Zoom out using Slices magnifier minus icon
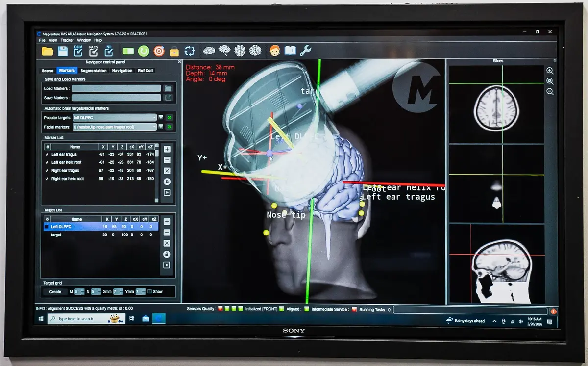Screen dimensions: 588x366 (550, 92)
